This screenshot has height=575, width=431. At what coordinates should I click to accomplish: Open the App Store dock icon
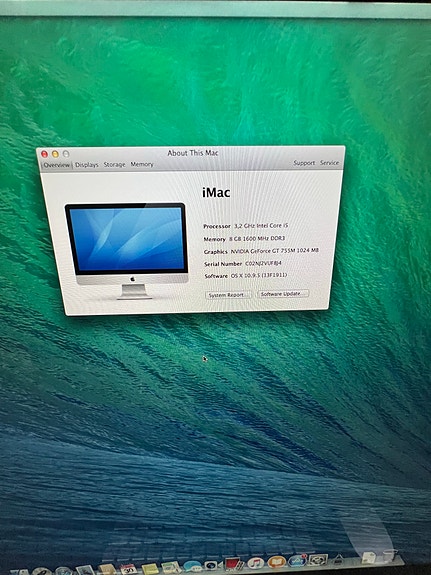click(297, 561)
